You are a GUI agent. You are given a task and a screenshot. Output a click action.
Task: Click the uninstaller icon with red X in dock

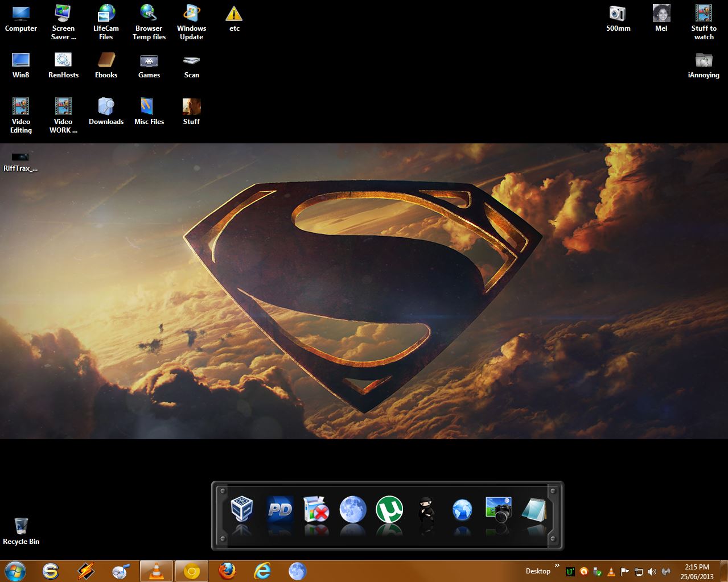[x=316, y=509]
